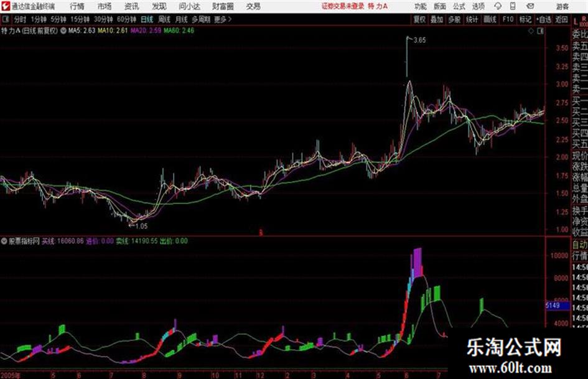Open the 问小达 menu
The image size is (588, 379).
point(189,6)
